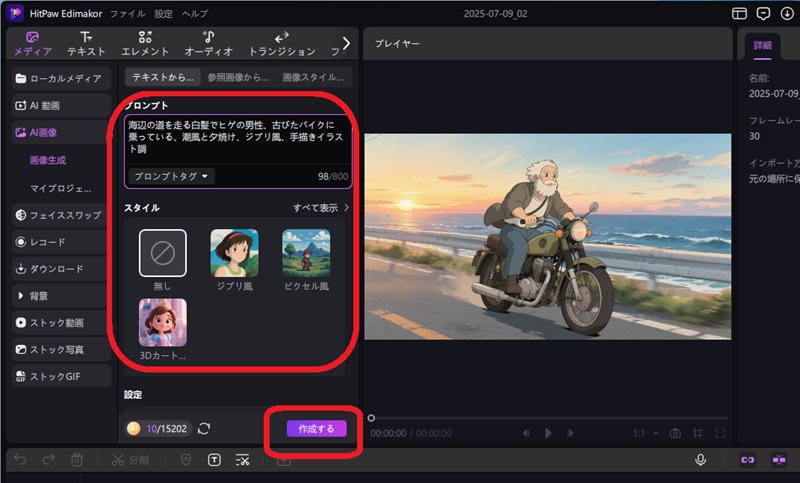800x483 pixels.
Task: Select AI画像 in sidebar
Action: [61, 133]
